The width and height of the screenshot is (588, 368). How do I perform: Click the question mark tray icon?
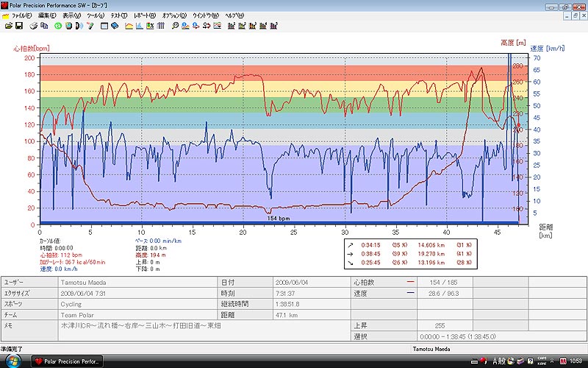point(530,361)
